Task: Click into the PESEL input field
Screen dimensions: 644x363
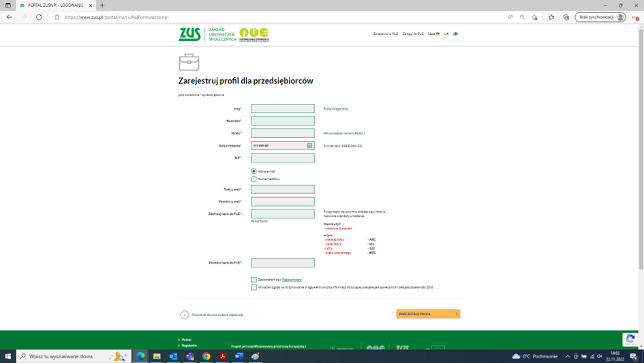Action: click(x=282, y=133)
